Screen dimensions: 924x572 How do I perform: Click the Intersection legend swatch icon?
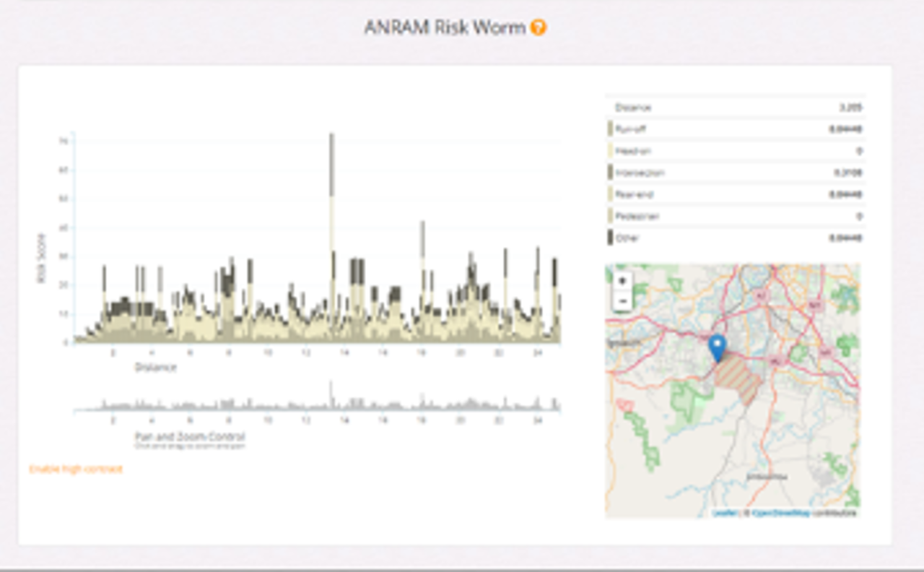610,172
